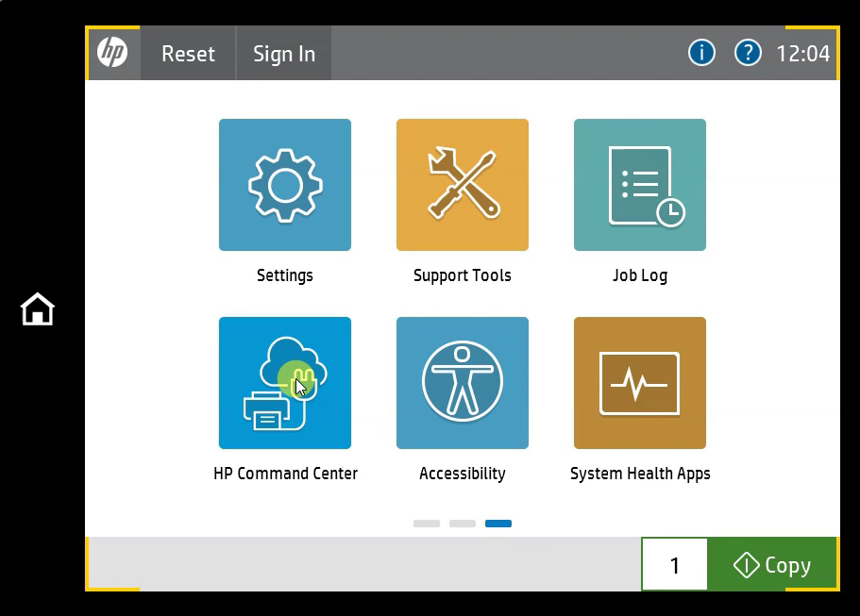Screen dimensions: 860x616
Task: Open System Health Apps
Action: click(x=639, y=382)
